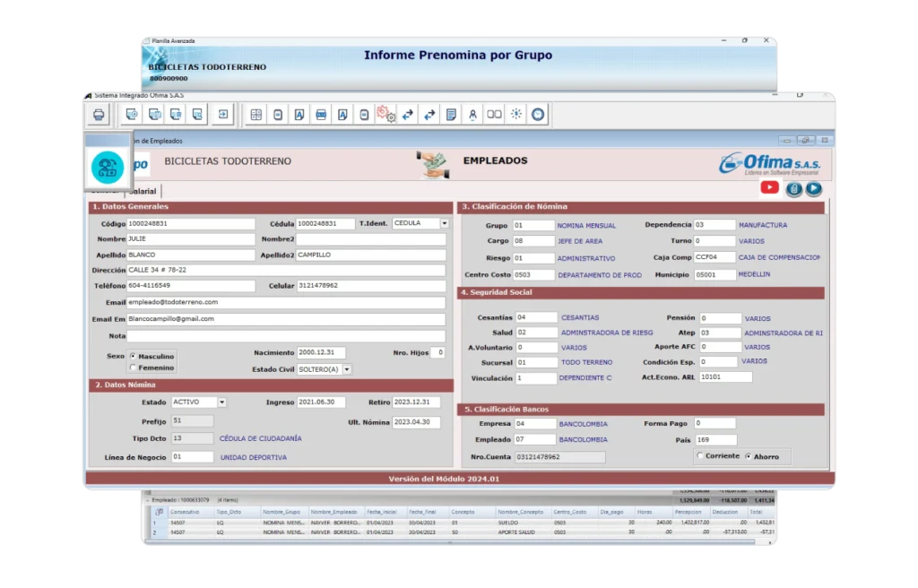Click the Email field with empleado@todoterreno.com
918x588 pixels.
coord(286,302)
